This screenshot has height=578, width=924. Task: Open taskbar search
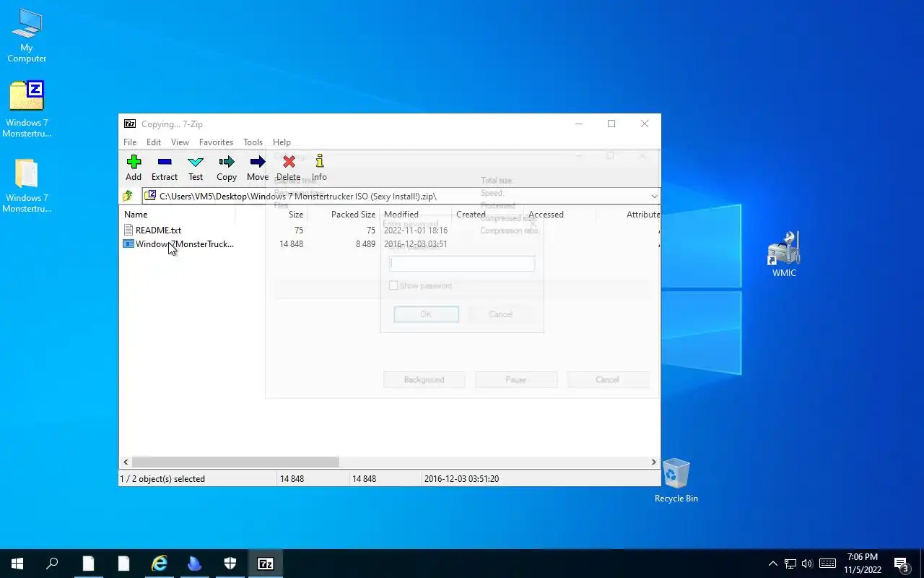[52, 564]
